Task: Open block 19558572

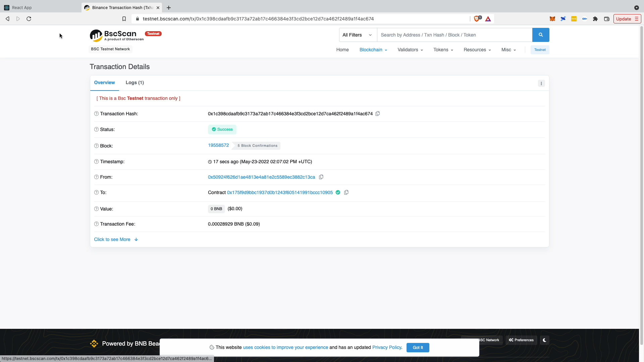Action: tap(218, 145)
